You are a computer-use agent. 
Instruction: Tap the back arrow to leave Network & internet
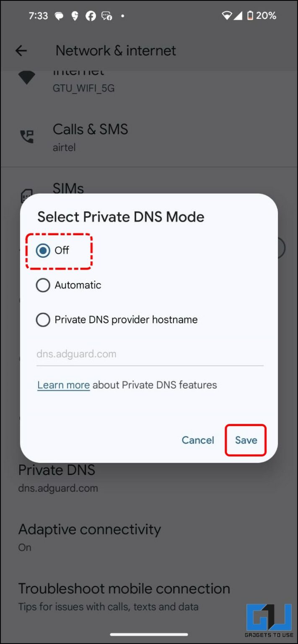pos(21,50)
